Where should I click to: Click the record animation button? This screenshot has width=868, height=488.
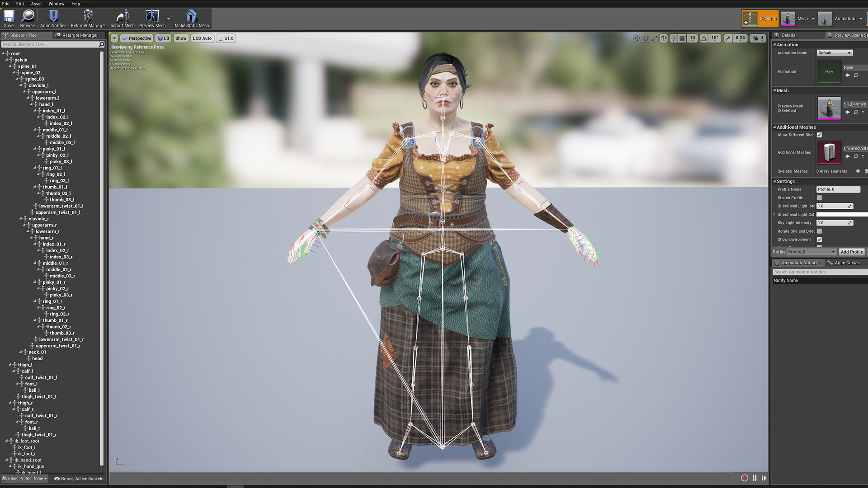745,478
